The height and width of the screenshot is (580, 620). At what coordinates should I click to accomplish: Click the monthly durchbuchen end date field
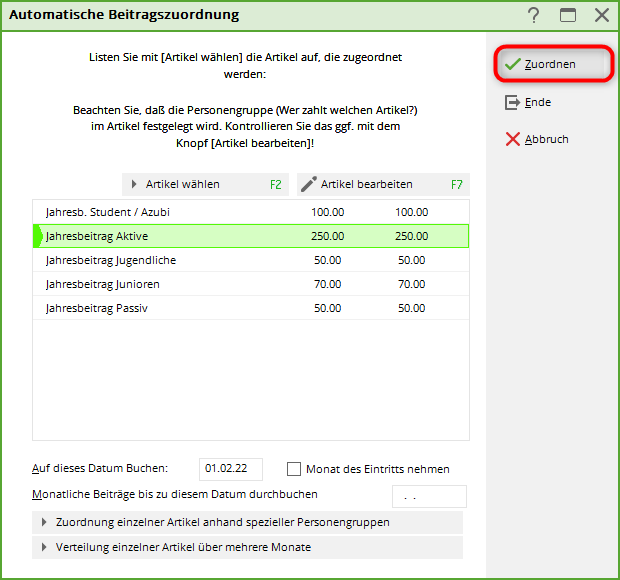429,496
